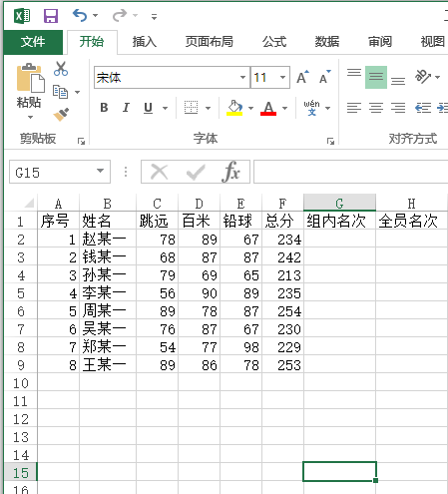
Task: Open the 公式 tab
Action: pyautogui.click(x=274, y=42)
